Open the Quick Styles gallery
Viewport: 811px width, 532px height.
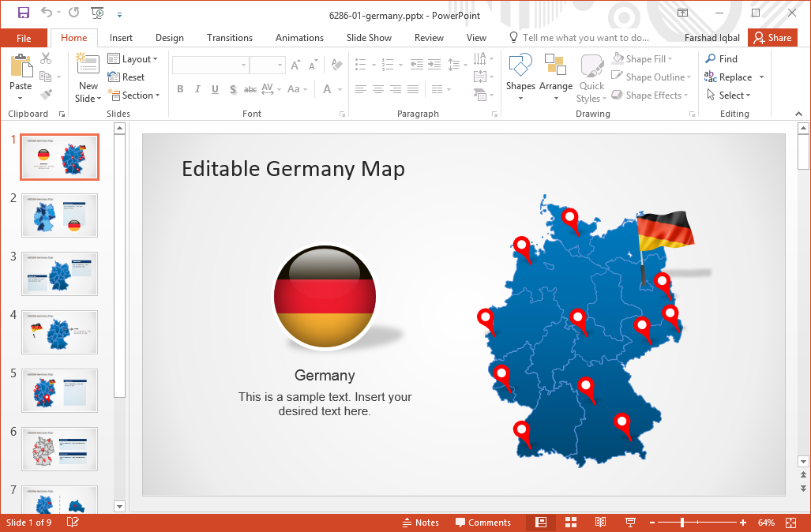pos(591,78)
